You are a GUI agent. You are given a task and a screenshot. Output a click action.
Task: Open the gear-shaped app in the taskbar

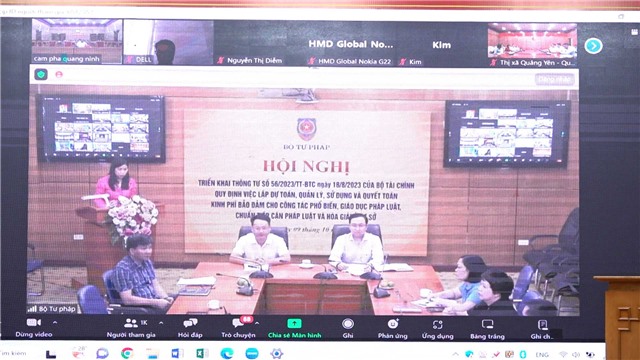(x=277, y=353)
